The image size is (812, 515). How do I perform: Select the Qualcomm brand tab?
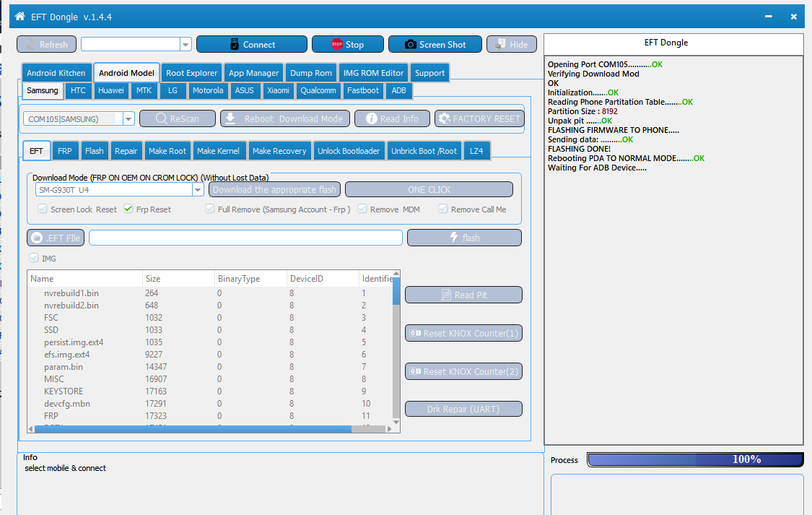[318, 91]
